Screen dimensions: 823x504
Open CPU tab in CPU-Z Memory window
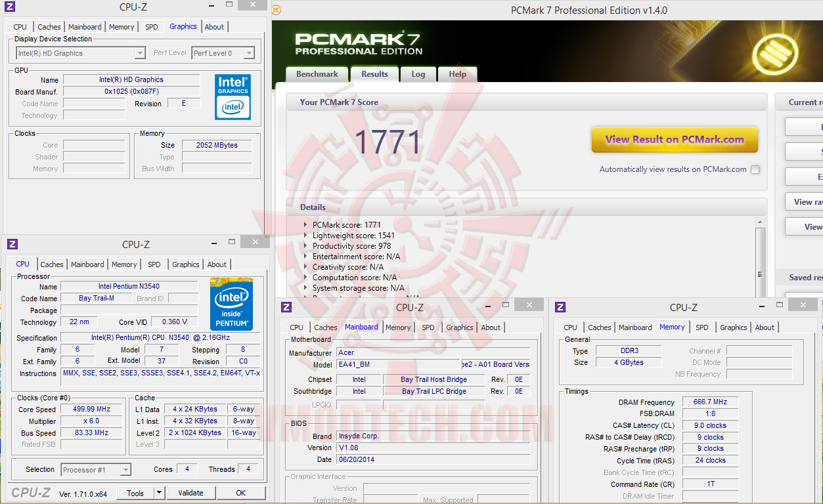tap(571, 327)
